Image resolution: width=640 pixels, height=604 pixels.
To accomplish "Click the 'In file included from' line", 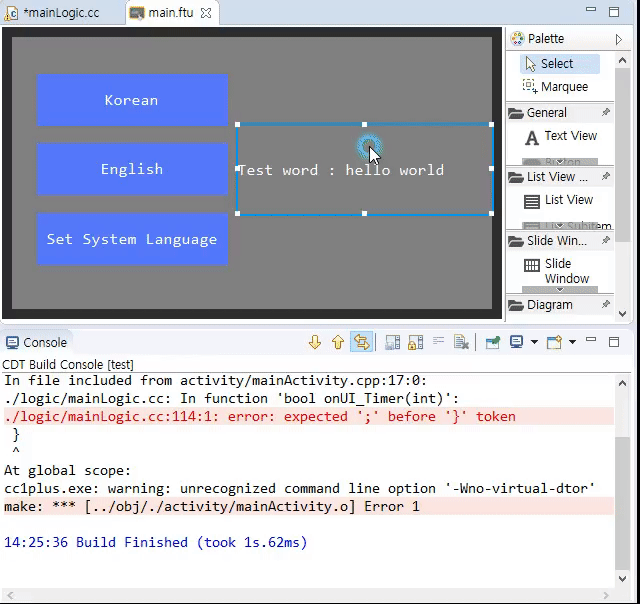I will point(216,381).
